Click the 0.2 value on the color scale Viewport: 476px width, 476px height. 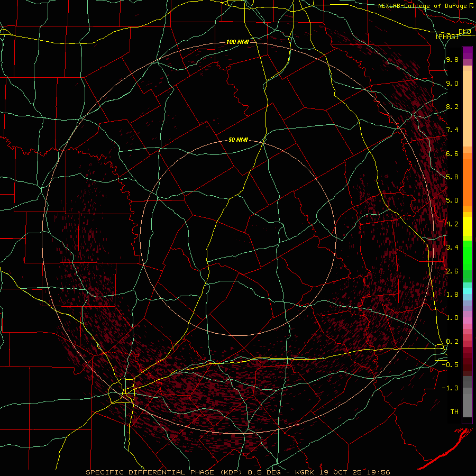452,342
